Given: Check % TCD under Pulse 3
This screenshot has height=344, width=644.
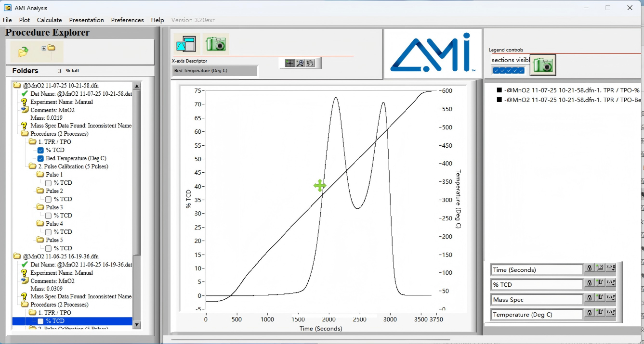Looking at the screenshot, I should point(49,216).
